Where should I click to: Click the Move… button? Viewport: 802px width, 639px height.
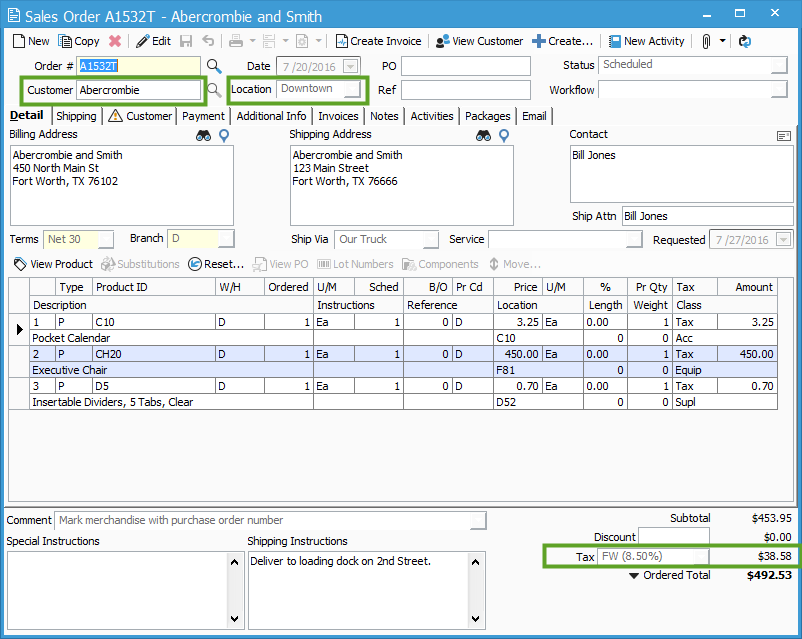pos(515,264)
